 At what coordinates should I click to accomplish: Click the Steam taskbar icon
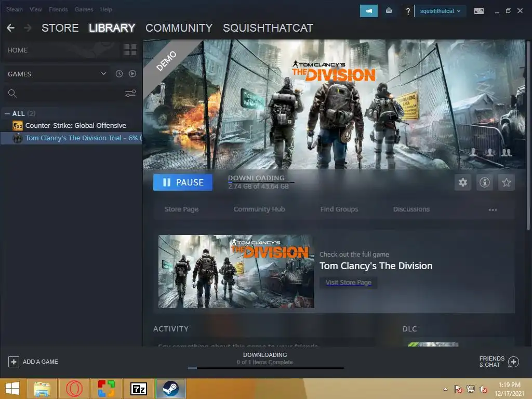pos(170,389)
